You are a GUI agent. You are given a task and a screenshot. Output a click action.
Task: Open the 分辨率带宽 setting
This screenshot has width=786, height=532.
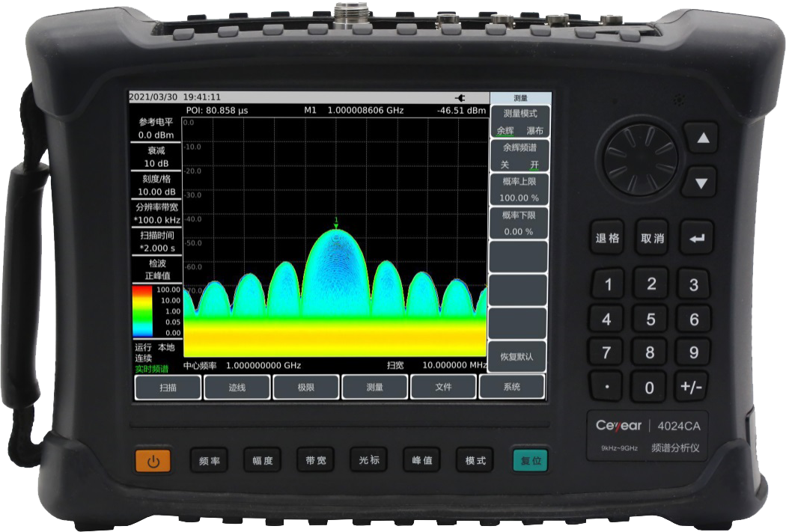(156, 213)
